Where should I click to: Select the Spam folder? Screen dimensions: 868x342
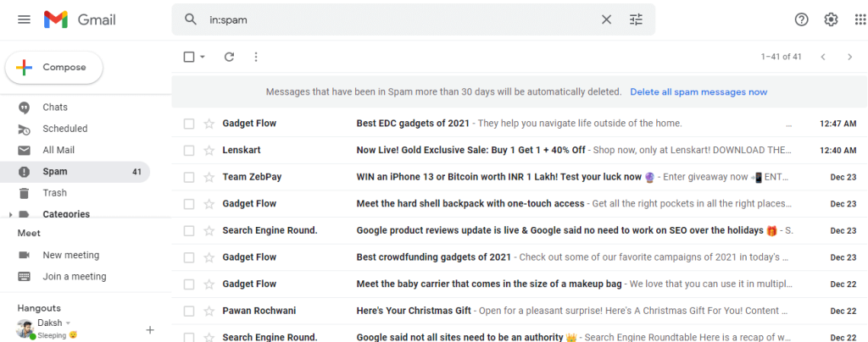click(x=75, y=172)
